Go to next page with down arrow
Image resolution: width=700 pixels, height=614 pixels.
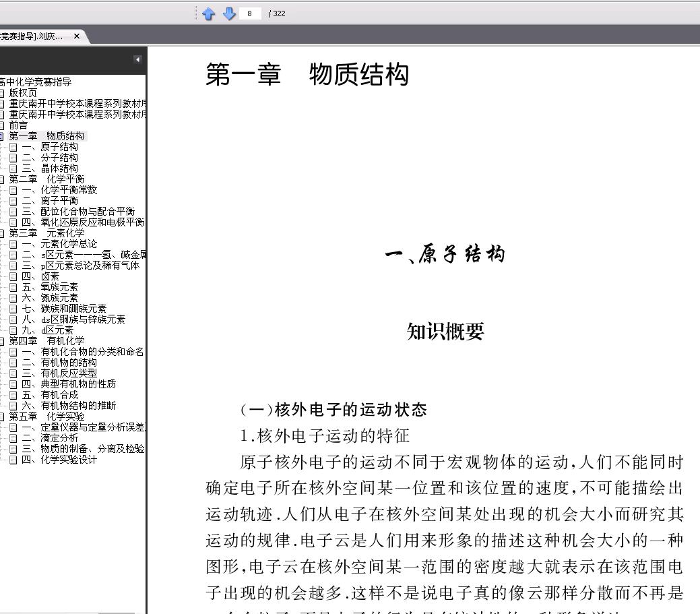click(229, 14)
